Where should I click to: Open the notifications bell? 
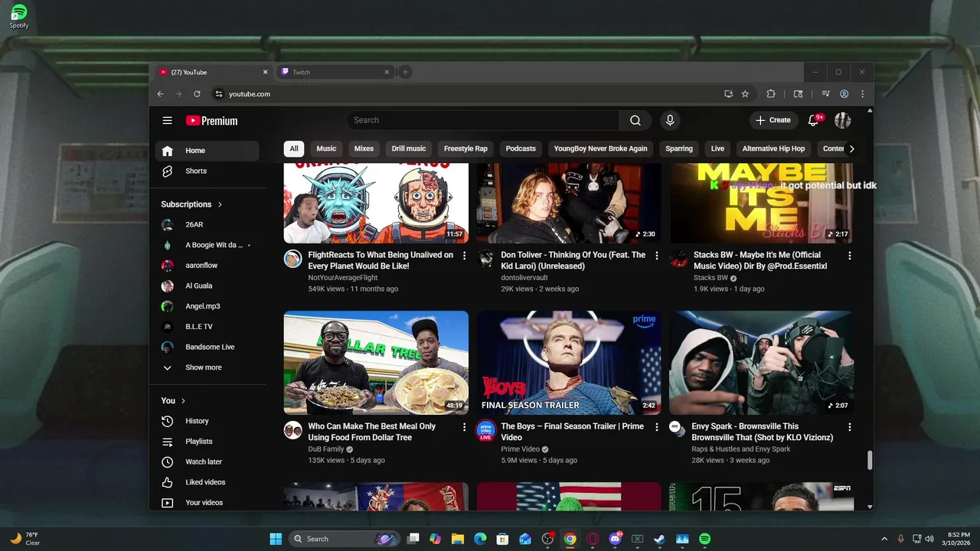coord(814,120)
